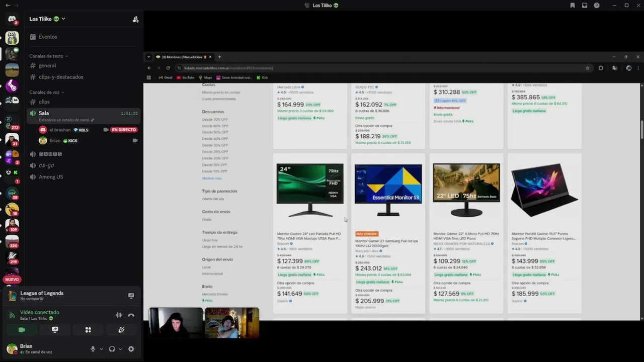This screenshot has width=644, height=362.
Task: Collapse Canales de texto category
Action: (48, 56)
